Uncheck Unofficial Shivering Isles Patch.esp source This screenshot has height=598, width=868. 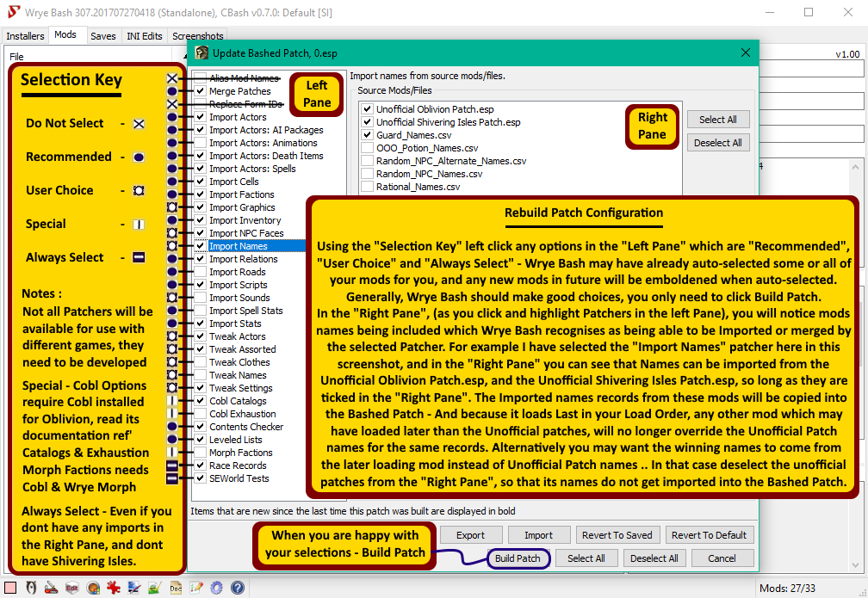367,121
